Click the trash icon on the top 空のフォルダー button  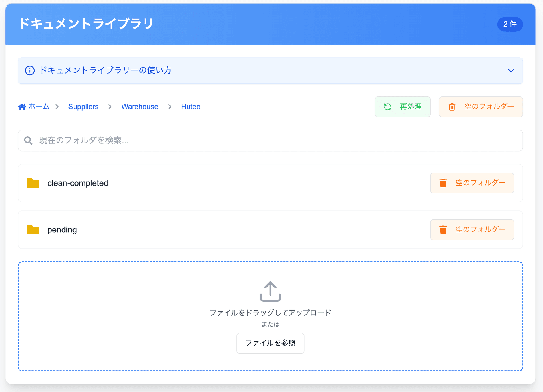click(x=452, y=107)
